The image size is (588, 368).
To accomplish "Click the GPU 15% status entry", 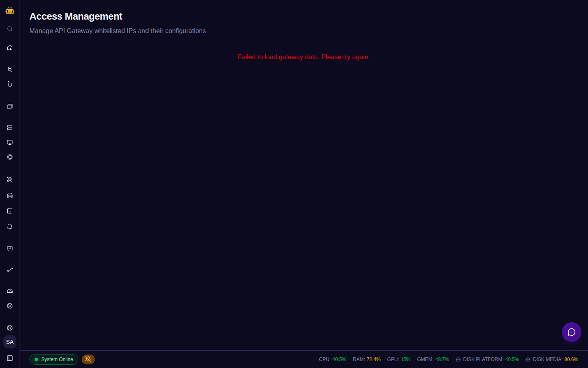I will pyautogui.click(x=399, y=359).
